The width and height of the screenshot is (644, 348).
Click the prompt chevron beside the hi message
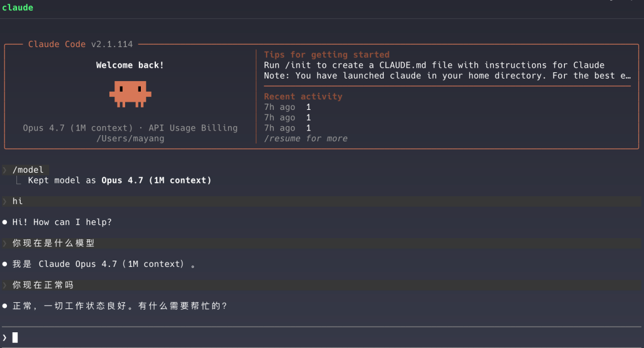pos(5,202)
